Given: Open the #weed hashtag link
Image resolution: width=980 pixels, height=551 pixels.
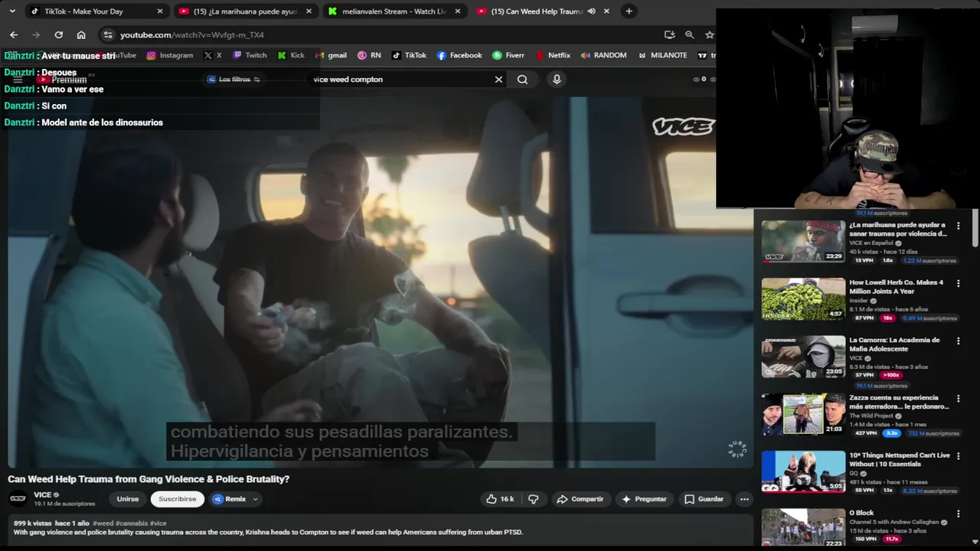Looking at the screenshot, I should click(x=103, y=523).
